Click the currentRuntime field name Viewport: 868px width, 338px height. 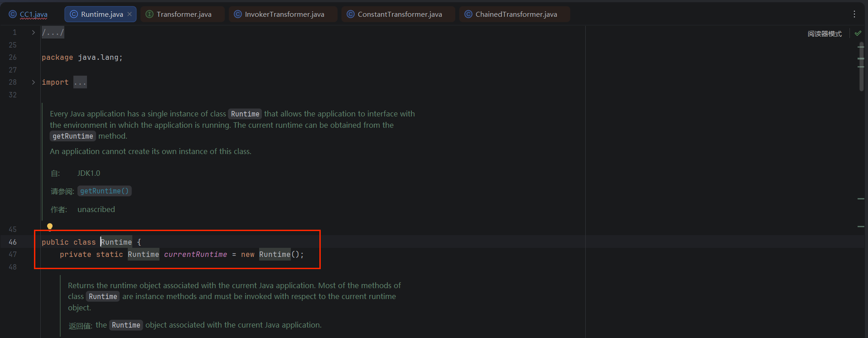196,254
